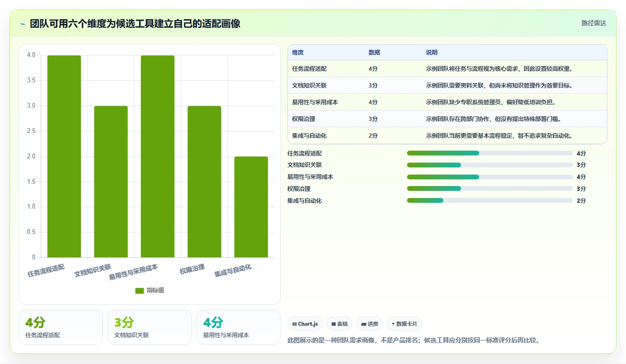Click the 易用性与采用成本 bar in the chart
Image resolution: width=626 pixels, height=364 pixels.
(158, 156)
